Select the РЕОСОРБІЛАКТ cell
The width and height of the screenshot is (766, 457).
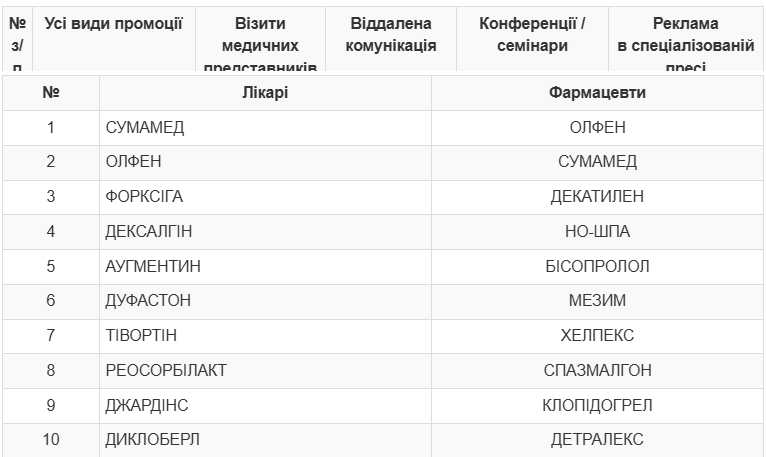(265, 370)
